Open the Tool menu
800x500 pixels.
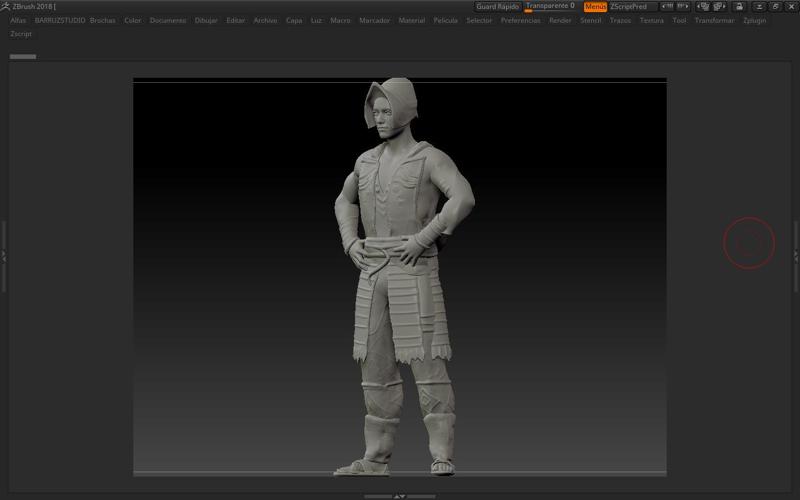pos(679,20)
